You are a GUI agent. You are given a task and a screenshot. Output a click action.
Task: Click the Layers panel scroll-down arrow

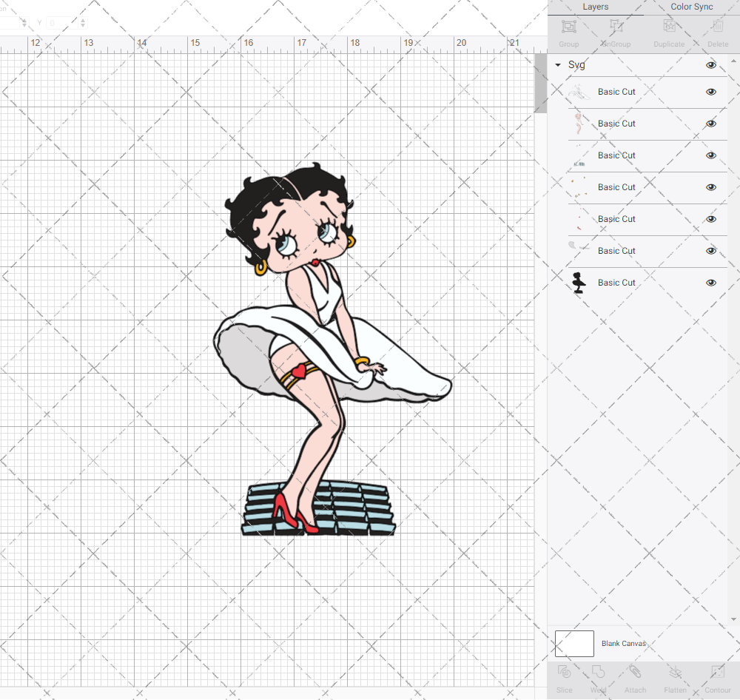click(x=733, y=619)
